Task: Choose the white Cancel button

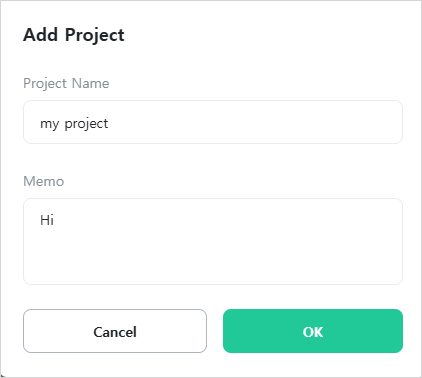Action: click(115, 331)
